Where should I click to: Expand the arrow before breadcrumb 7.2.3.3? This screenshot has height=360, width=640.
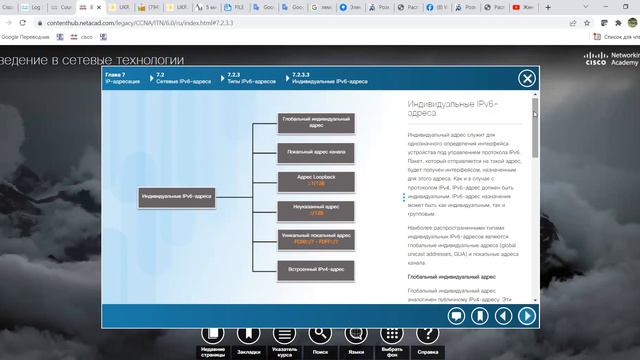(x=287, y=78)
